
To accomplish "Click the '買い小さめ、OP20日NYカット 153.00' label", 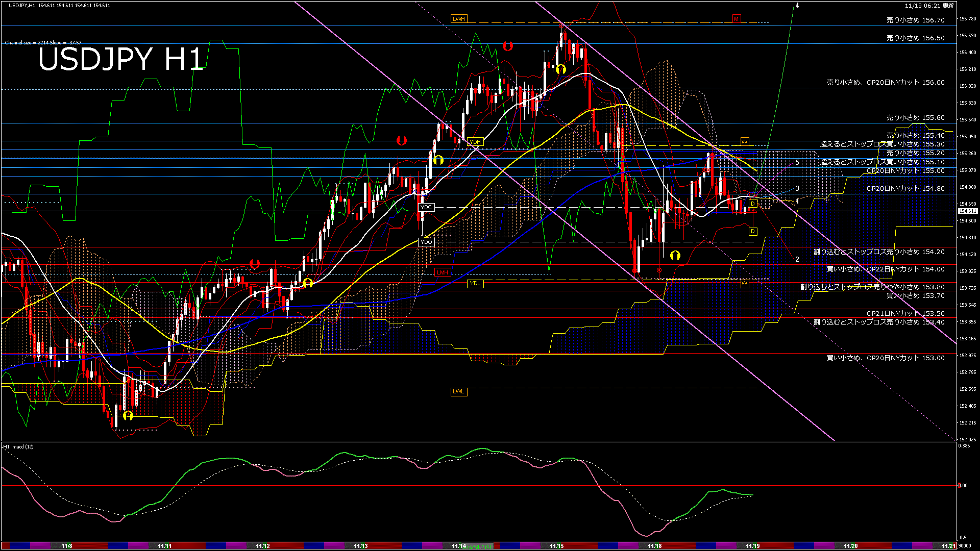I will 886,358.
